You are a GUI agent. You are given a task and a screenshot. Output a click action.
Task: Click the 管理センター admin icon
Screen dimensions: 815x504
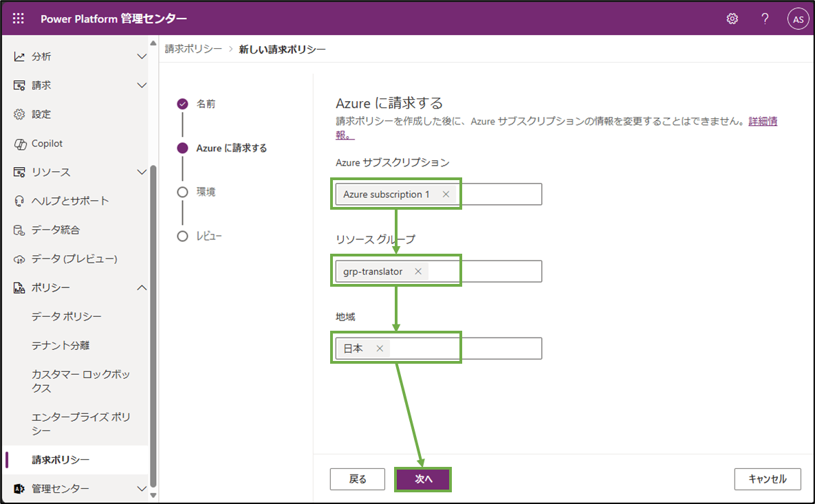pos(19,488)
